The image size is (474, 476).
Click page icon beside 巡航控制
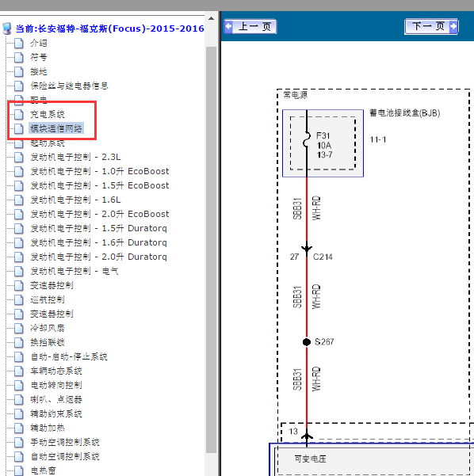[19, 300]
